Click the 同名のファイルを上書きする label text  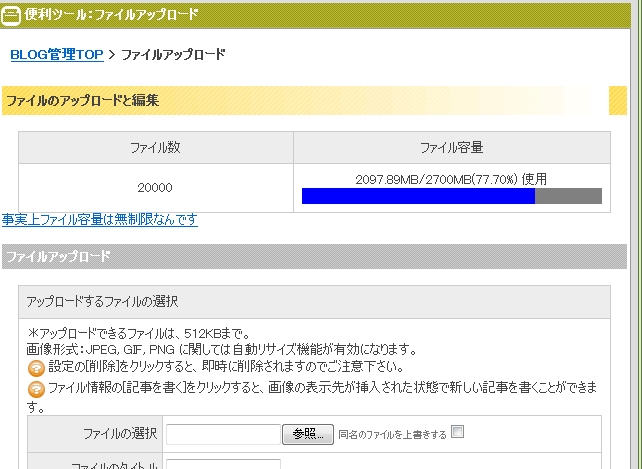tap(392, 433)
